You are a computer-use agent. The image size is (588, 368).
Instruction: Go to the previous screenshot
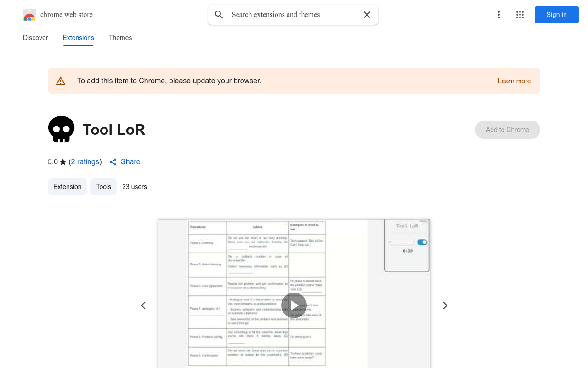tap(143, 305)
